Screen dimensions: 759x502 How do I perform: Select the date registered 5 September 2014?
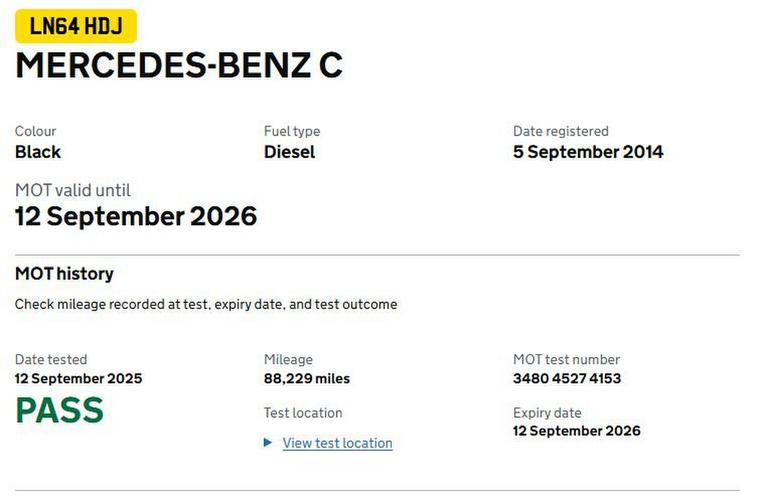point(587,152)
